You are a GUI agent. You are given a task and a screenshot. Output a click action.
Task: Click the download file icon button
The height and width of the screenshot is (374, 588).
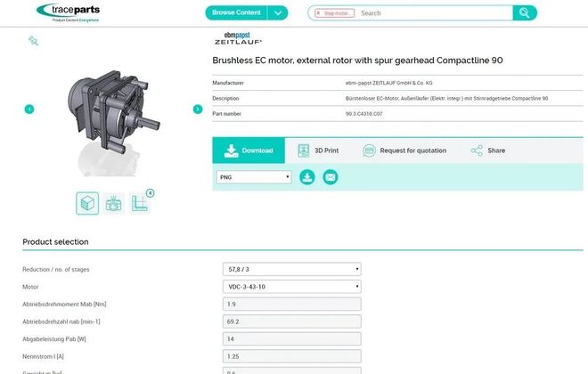[307, 177]
